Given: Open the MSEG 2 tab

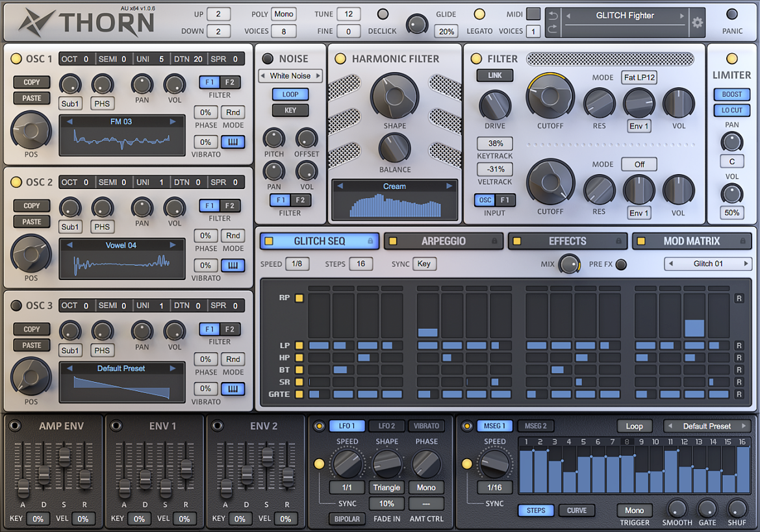Looking at the screenshot, I should pyautogui.click(x=536, y=426).
